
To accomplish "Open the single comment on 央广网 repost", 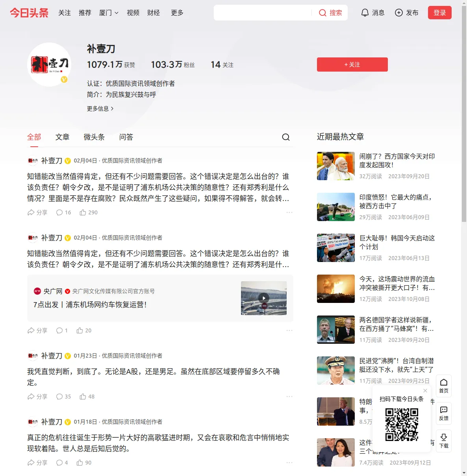I will [62, 330].
